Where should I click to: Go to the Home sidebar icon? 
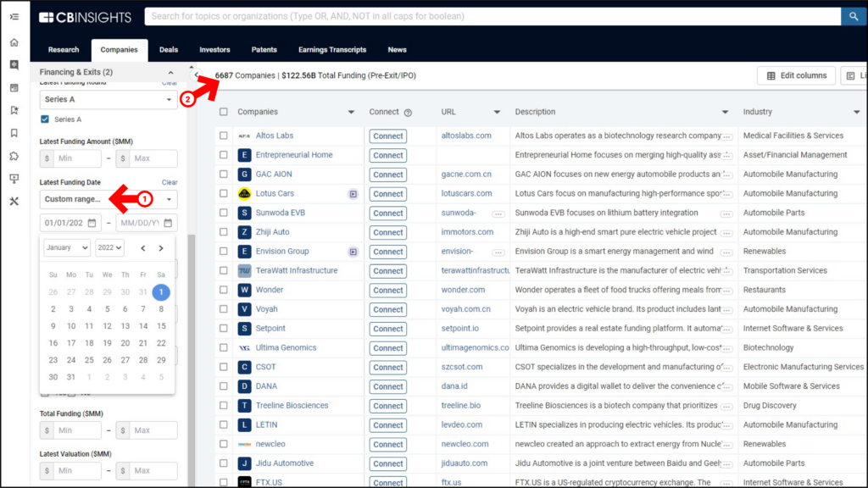tap(14, 42)
